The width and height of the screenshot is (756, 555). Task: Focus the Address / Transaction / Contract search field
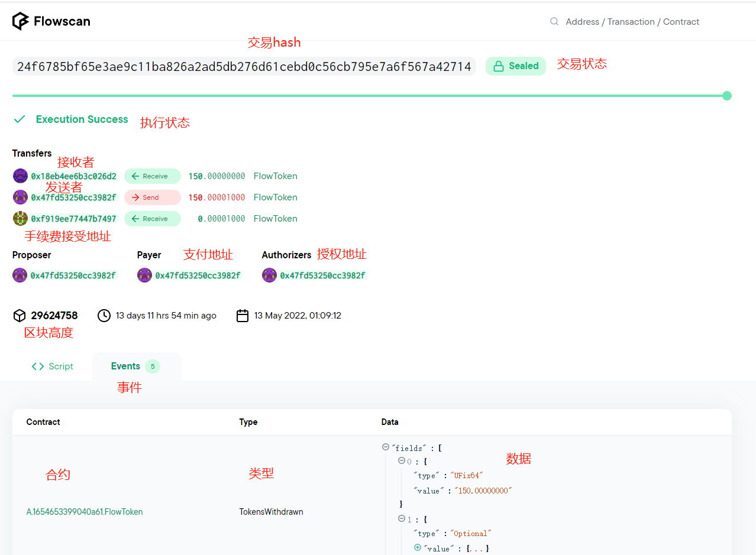coord(632,22)
